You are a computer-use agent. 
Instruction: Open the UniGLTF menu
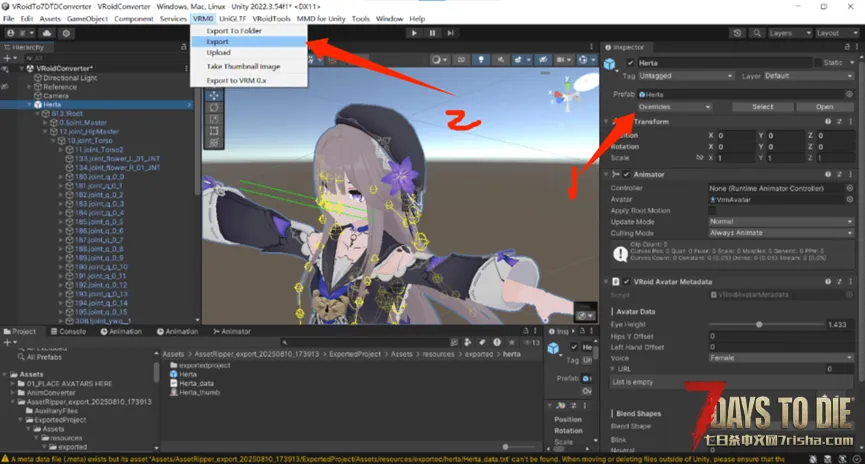pos(233,19)
